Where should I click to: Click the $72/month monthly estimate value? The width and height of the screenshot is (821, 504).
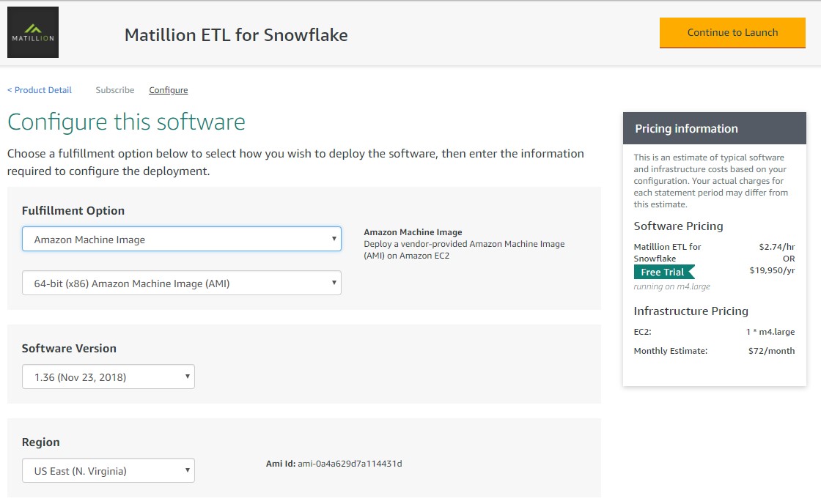tap(771, 351)
